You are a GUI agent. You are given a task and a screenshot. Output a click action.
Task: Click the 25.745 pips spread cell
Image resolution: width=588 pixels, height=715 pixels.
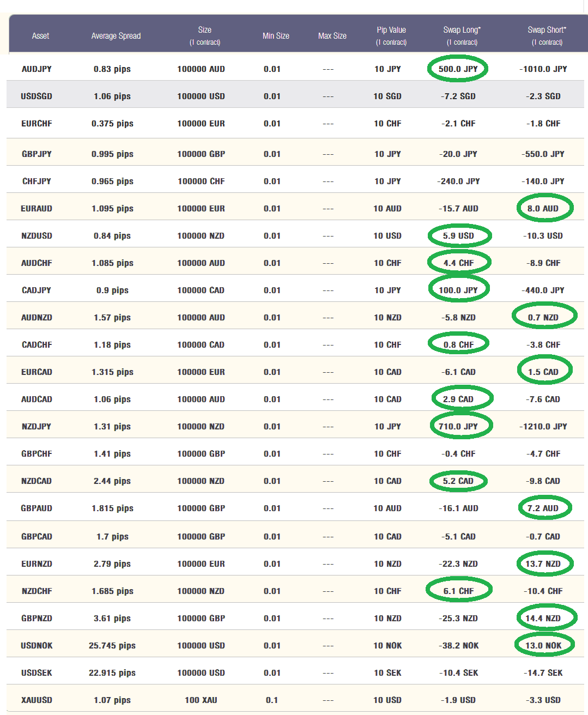point(112,646)
